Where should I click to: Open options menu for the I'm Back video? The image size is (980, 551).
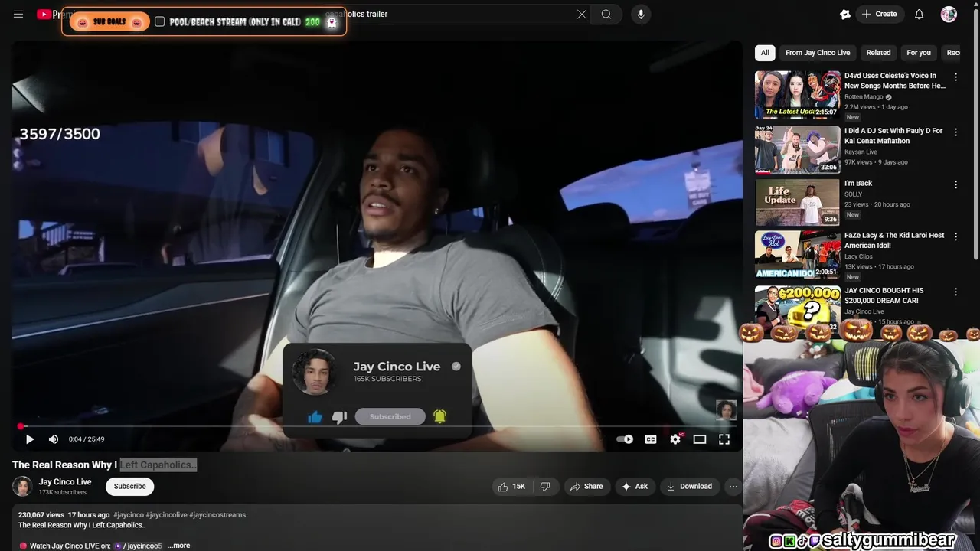(x=955, y=184)
